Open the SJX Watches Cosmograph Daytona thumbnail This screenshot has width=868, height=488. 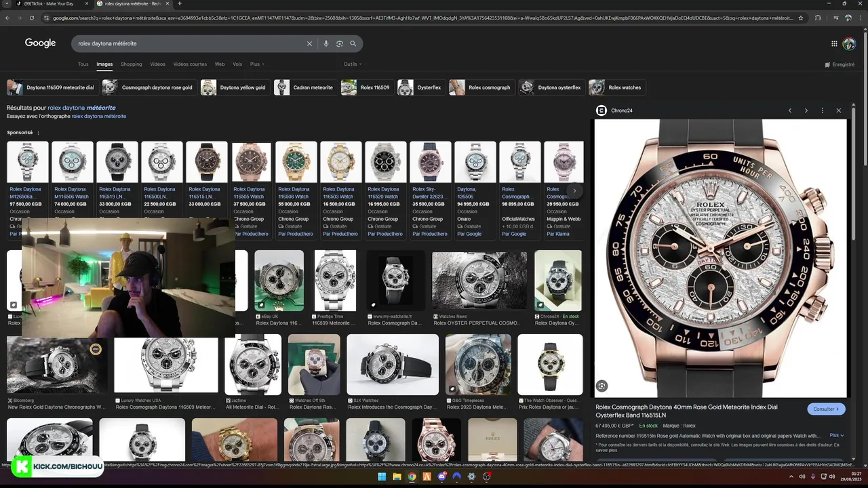393,365
